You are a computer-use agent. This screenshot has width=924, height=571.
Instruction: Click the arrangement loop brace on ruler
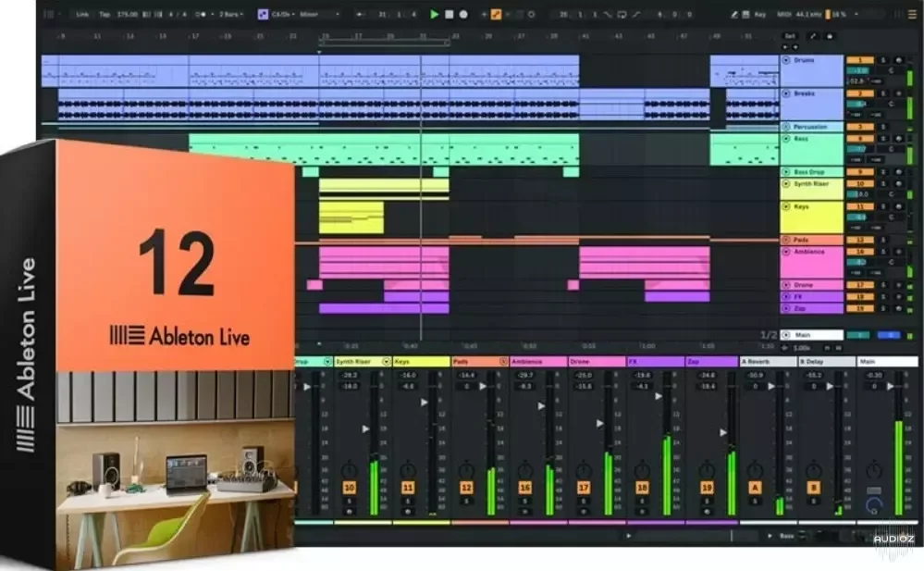tap(384, 43)
